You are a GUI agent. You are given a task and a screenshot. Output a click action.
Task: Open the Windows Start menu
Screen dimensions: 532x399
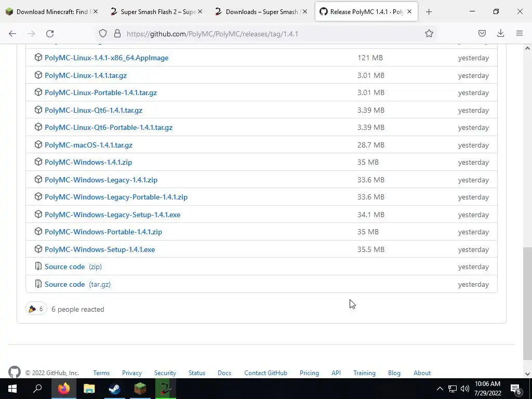[12, 389]
